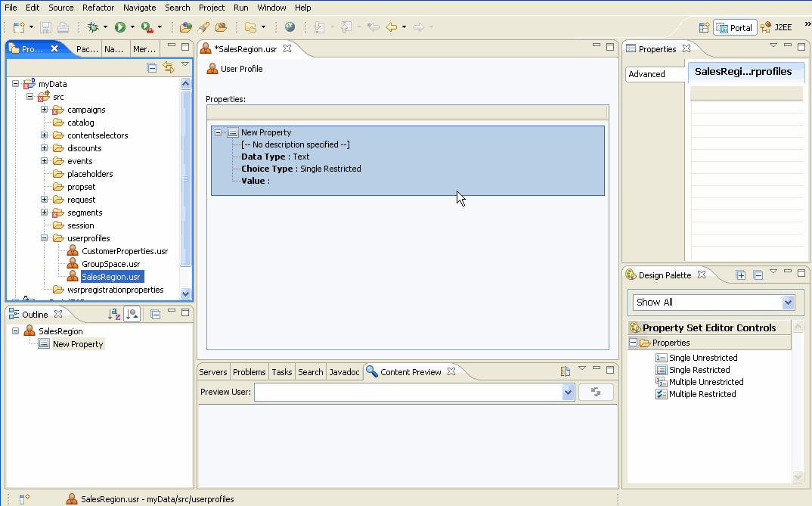Open Content Preview view menu triangle

click(582, 368)
